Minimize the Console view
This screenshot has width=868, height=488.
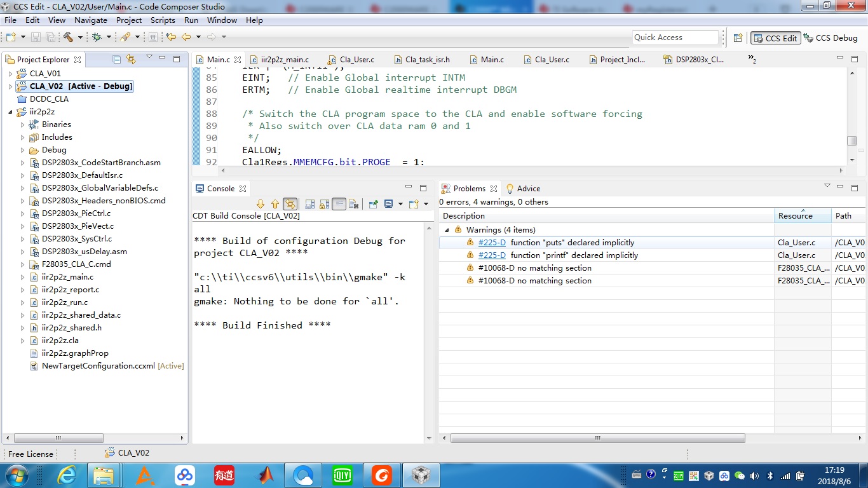click(410, 187)
